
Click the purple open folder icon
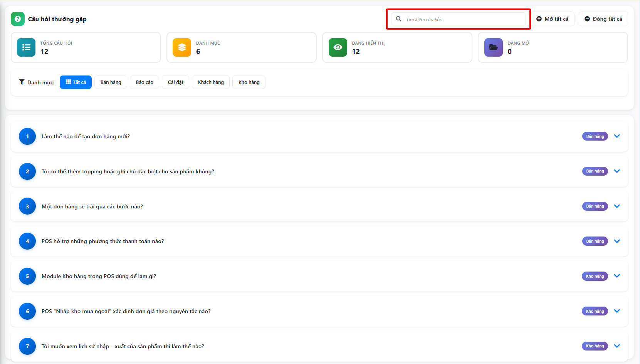coord(493,47)
